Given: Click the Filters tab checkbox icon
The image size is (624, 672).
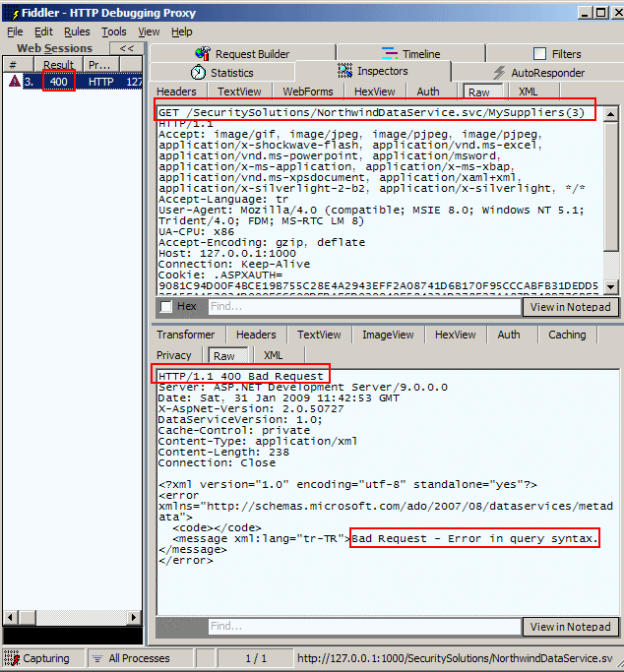Looking at the screenshot, I should (x=539, y=53).
